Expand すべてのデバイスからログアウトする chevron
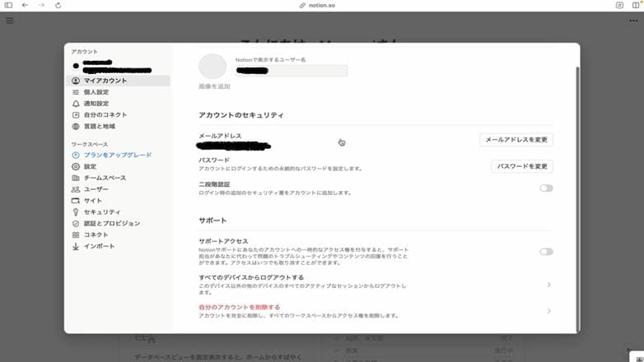 pos(549,285)
